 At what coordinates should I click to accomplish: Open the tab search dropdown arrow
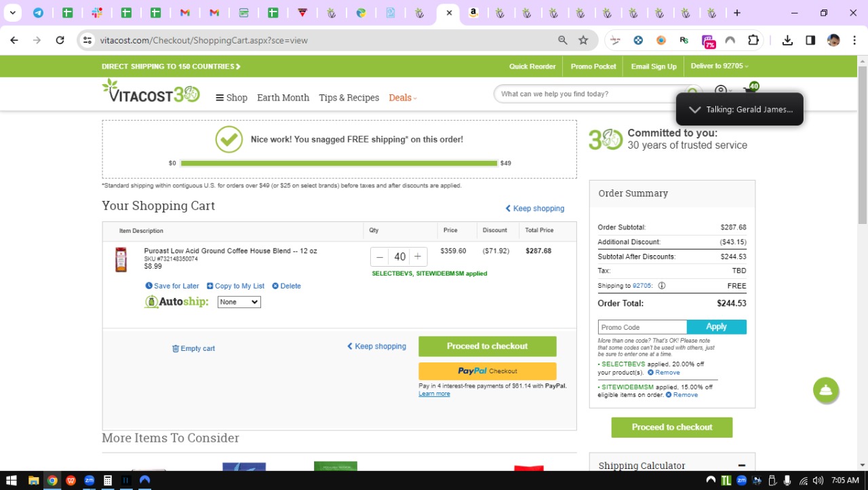tap(12, 13)
